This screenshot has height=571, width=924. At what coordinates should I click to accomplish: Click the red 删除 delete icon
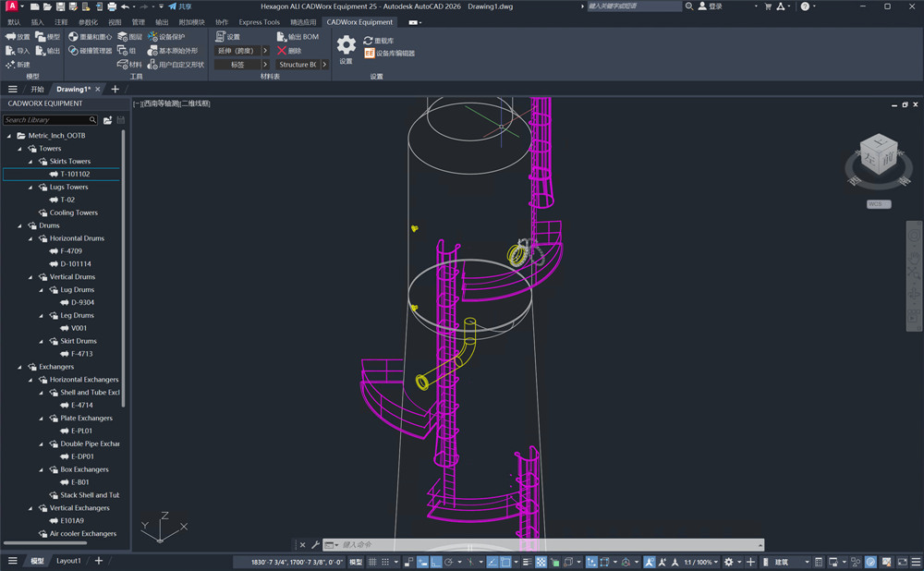(x=282, y=51)
